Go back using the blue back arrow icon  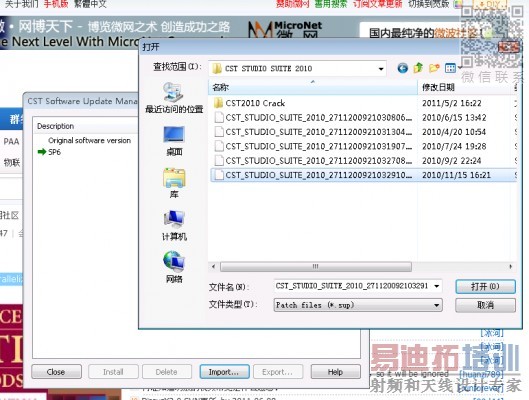point(402,68)
